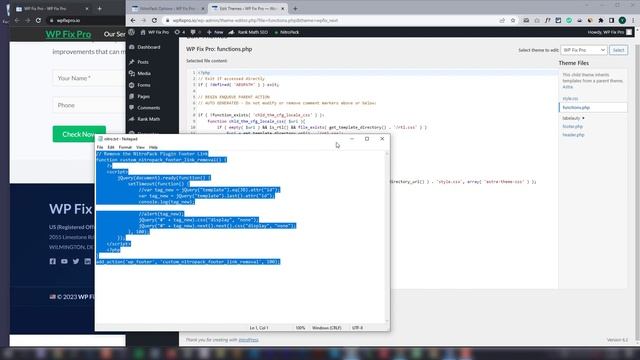640x360 pixels.
Task: Open the Notepad View menu
Action: pyautogui.click(x=140, y=147)
